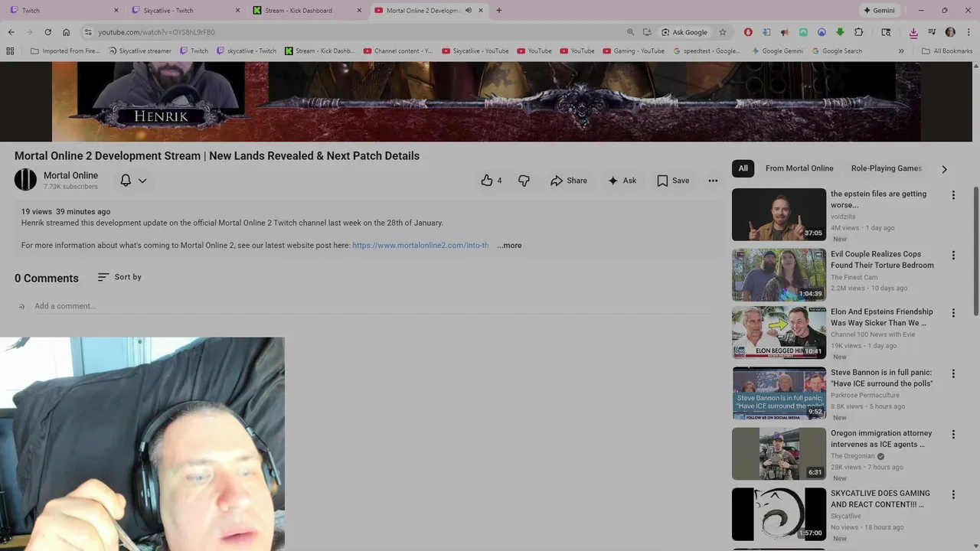
Task: Open the Mortal Online channel avatar
Action: [x=25, y=180]
